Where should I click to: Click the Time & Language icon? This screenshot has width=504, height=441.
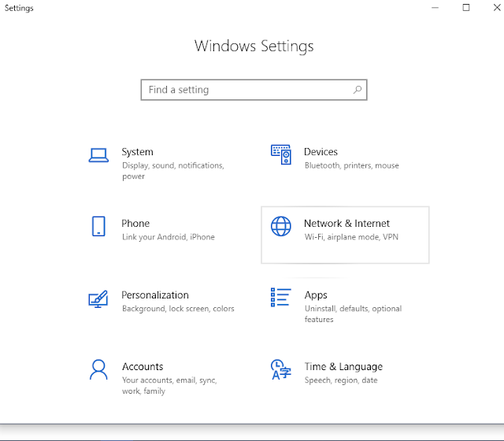(280, 369)
